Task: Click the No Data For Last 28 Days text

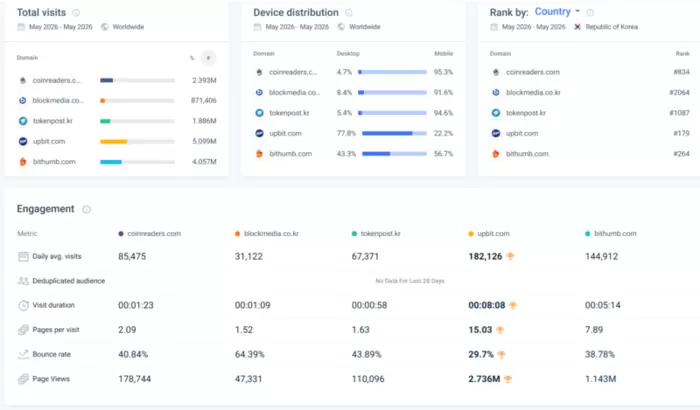Action: point(410,281)
